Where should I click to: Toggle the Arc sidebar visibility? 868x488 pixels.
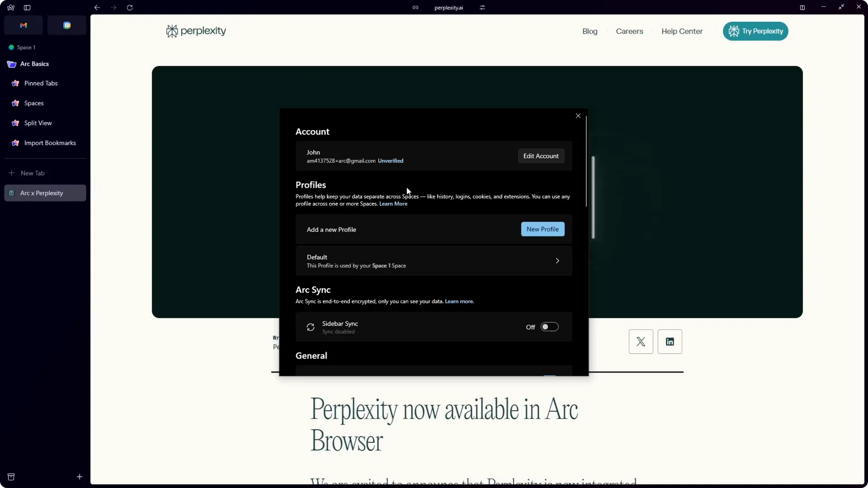coord(27,7)
